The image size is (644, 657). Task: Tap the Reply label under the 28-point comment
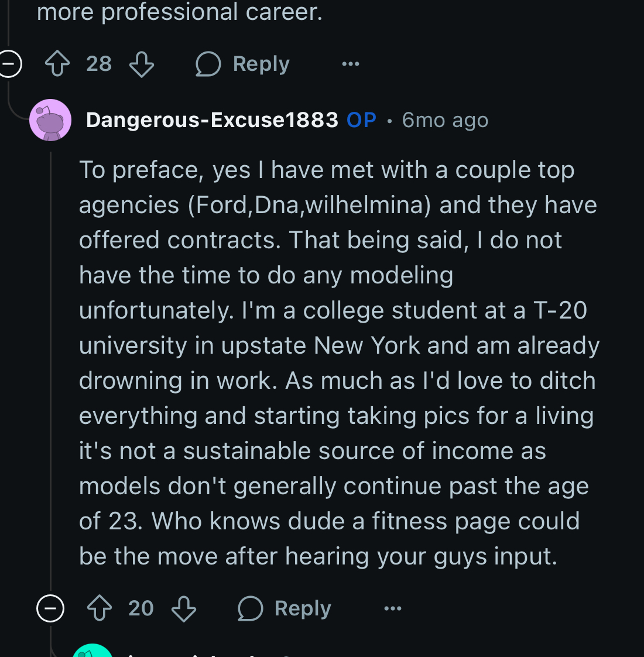coord(261,64)
